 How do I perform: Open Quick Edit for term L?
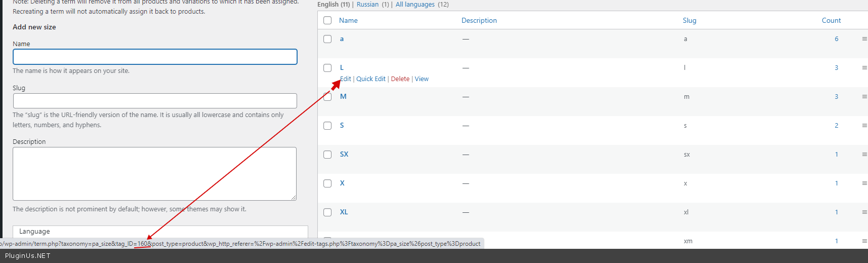point(370,79)
